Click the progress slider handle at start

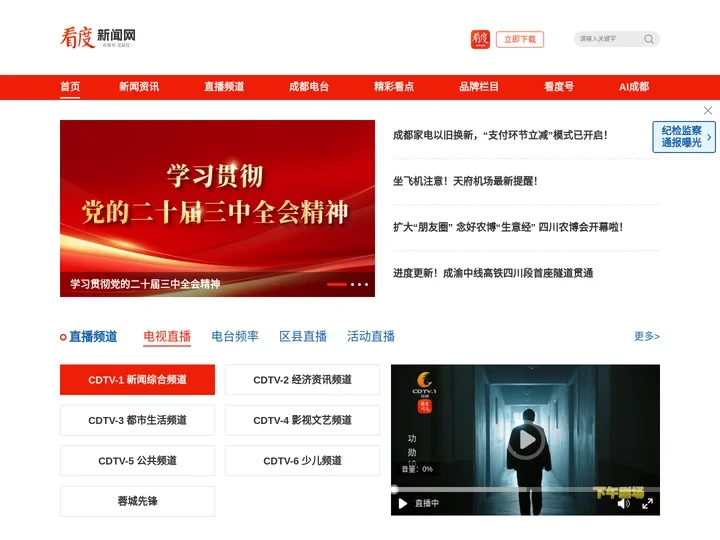[x=394, y=489]
